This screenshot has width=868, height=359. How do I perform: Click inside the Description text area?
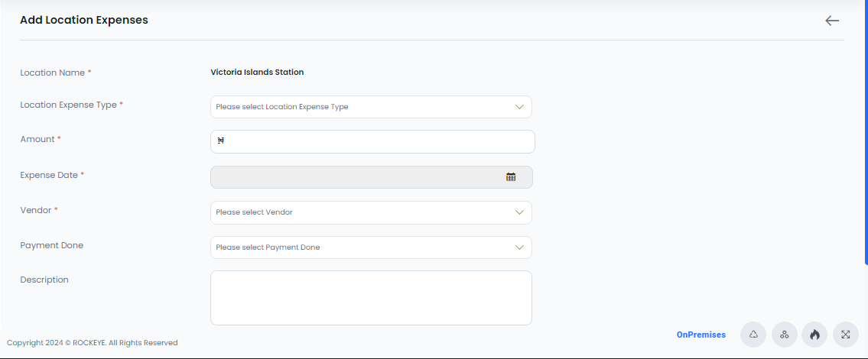371,298
